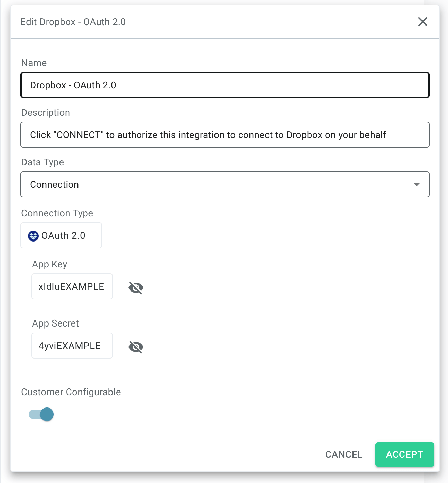Reveal the hidden App Key value
448x483 pixels.
tap(136, 288)
